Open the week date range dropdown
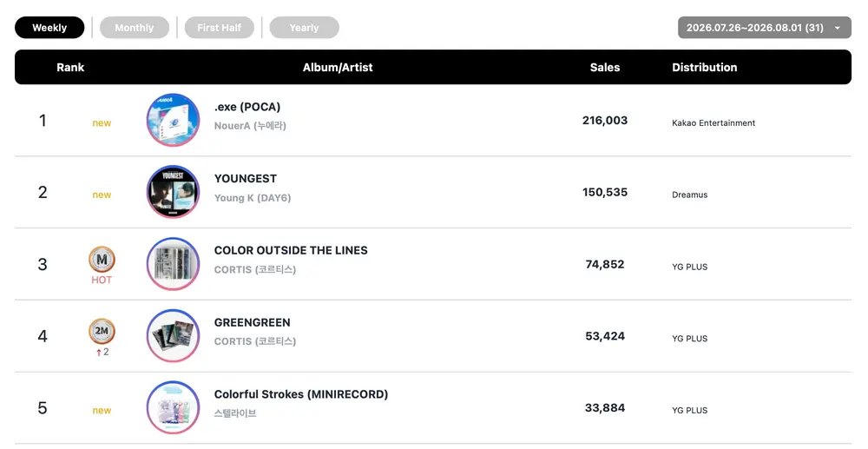The width and height of the screenshot is (868, 449). pos(765,28)
